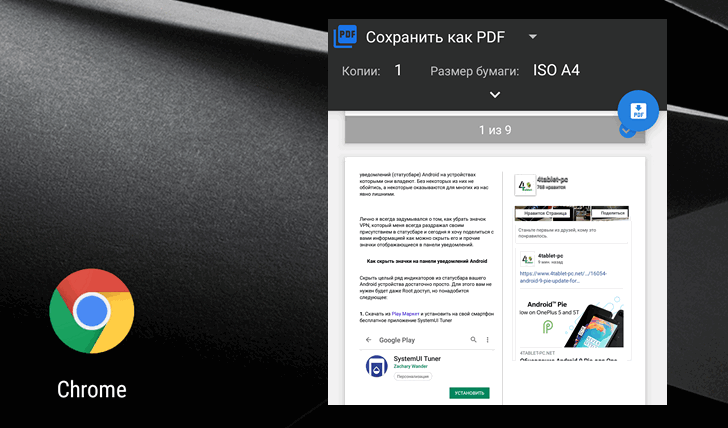
Task: Click the Play Маркет link in preview
Action: click(405, 314)
